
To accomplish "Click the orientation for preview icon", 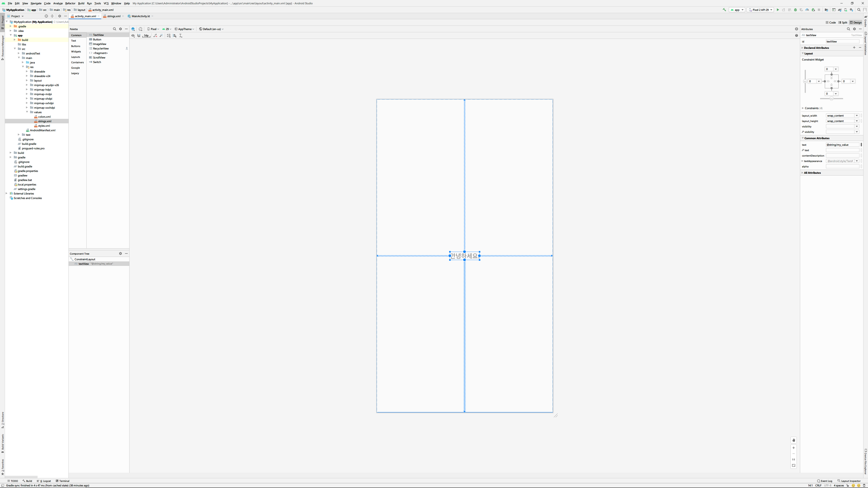I will (x=141, y=29).
